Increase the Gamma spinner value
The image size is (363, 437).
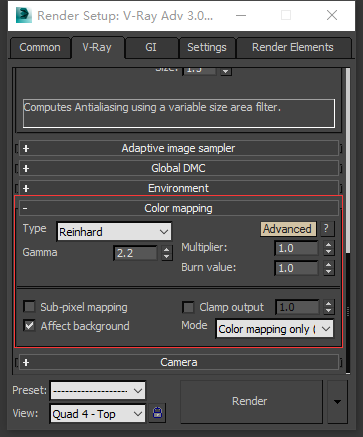pos(166,249)
